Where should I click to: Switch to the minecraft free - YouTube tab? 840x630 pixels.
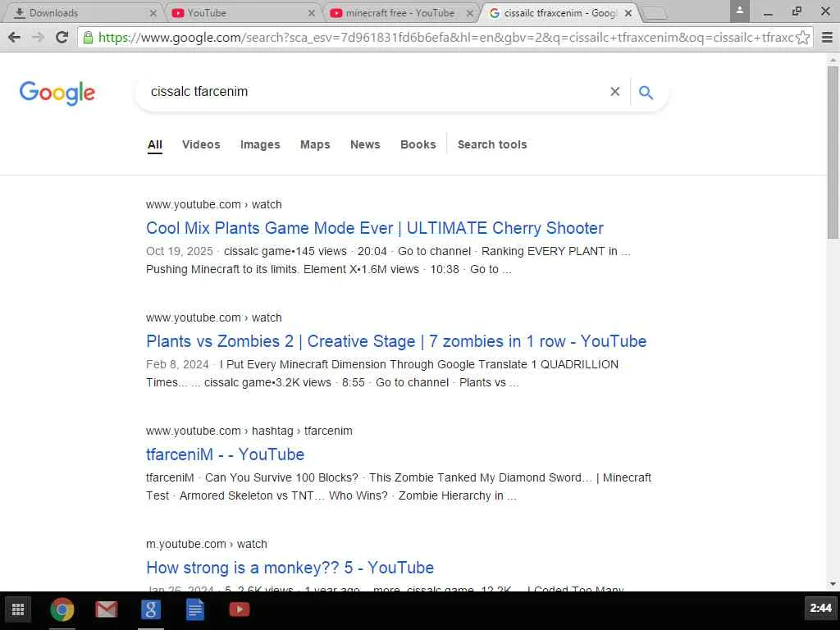tap(399, 13)
